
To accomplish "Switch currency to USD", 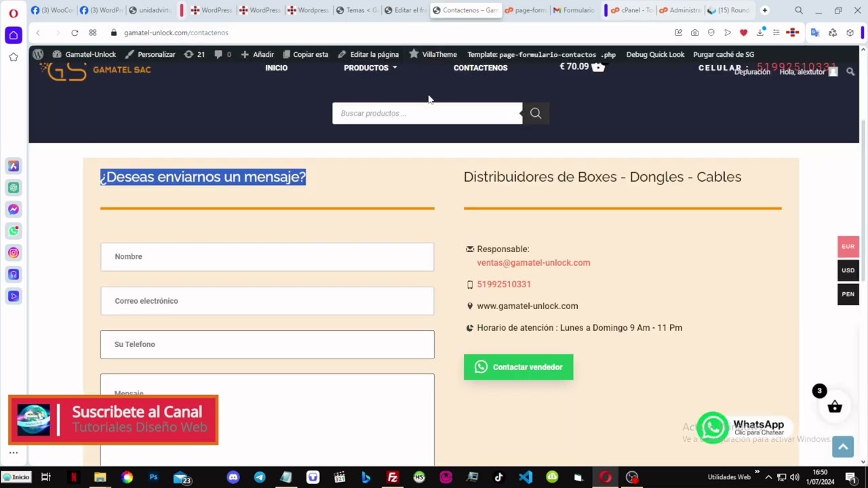I will pyautogui.click(x=848, y=270).
